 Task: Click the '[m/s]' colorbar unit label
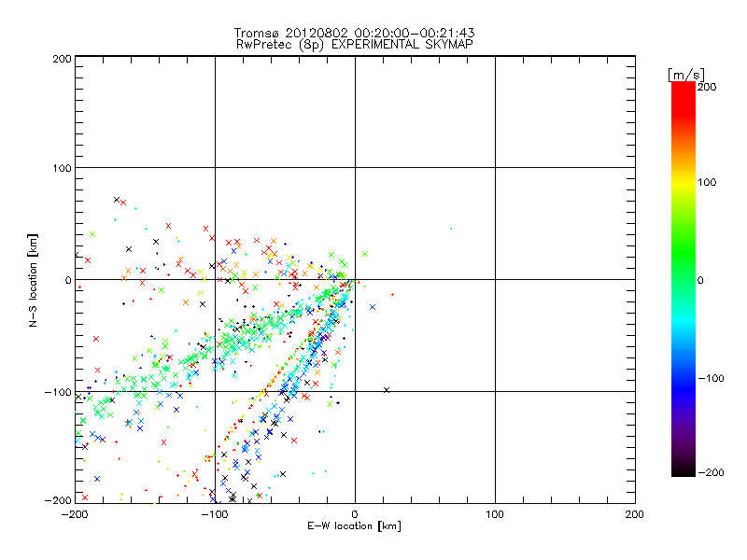coord(685,75)
